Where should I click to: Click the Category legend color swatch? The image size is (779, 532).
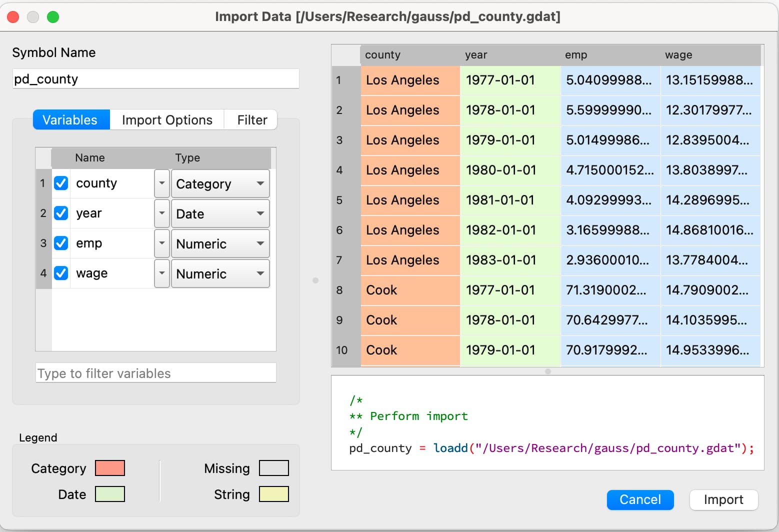click(110, 468)
